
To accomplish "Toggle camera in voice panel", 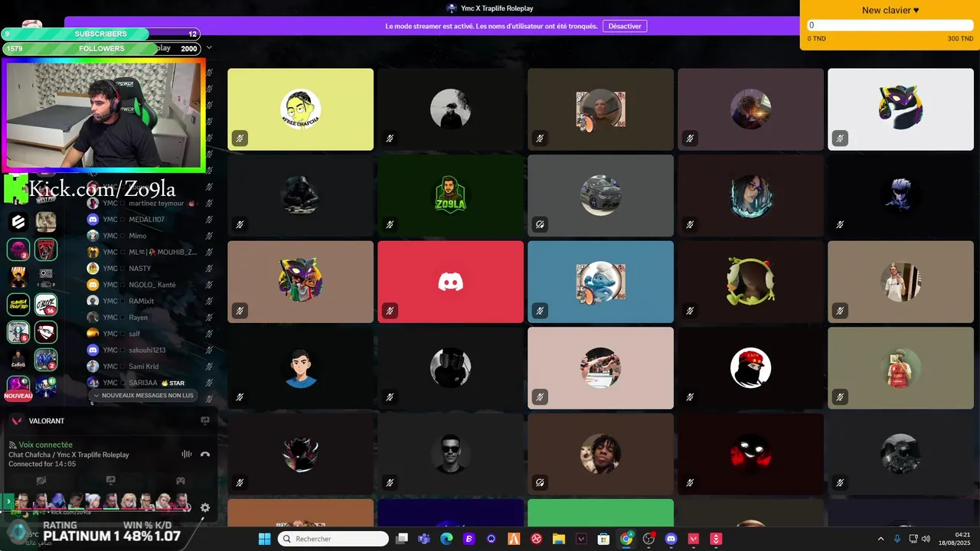I will click(x=41, y=481).
